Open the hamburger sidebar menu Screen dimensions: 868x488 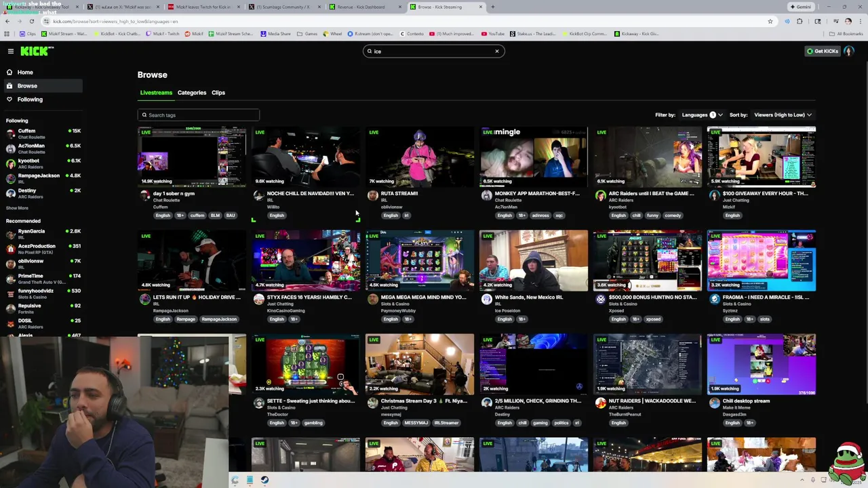pyautogui.click(x=10, y=52)
